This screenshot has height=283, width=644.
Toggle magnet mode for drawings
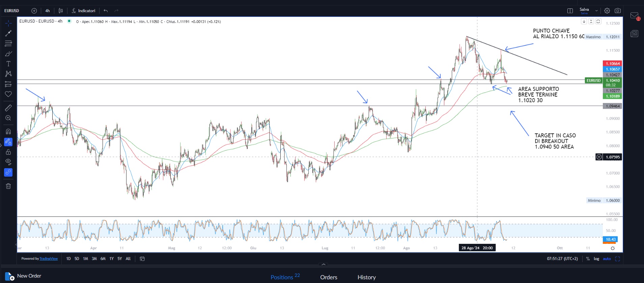(8, 131)
